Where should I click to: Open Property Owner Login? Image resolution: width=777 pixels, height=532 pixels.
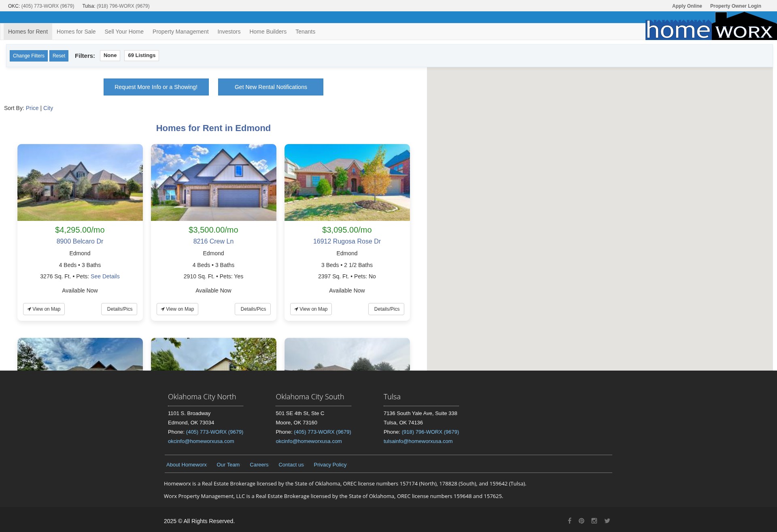click(x=736, y=6)
